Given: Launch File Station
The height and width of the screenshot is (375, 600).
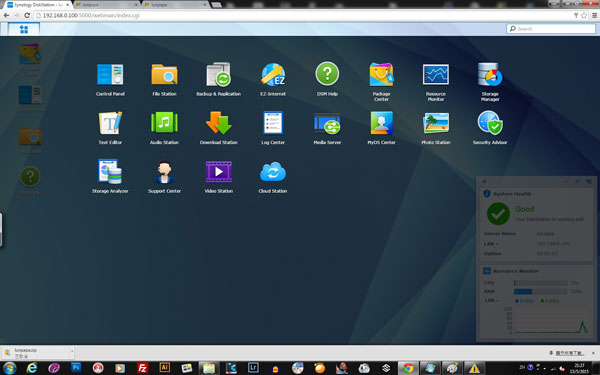Looking at the screenshot, I should 164,79.
